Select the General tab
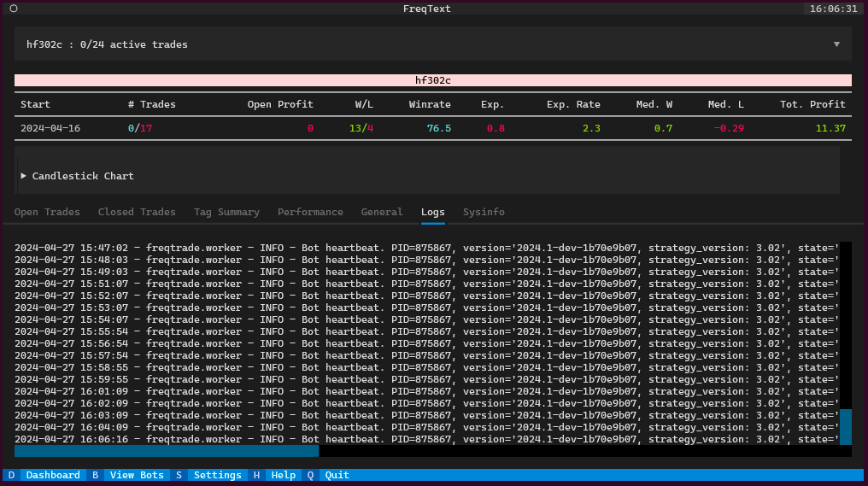868x486 pixels. [x=382, y=212]
